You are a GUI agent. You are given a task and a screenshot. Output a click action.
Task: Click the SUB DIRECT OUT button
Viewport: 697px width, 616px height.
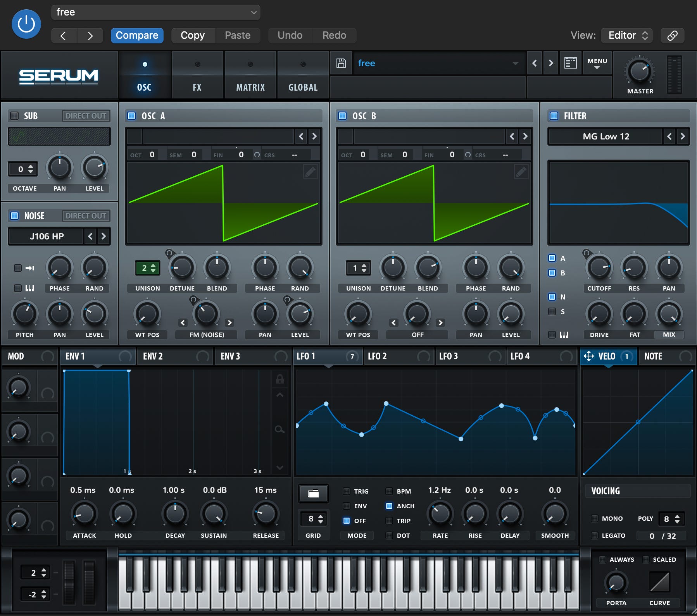pyautogui.click(x=86, y=116)
